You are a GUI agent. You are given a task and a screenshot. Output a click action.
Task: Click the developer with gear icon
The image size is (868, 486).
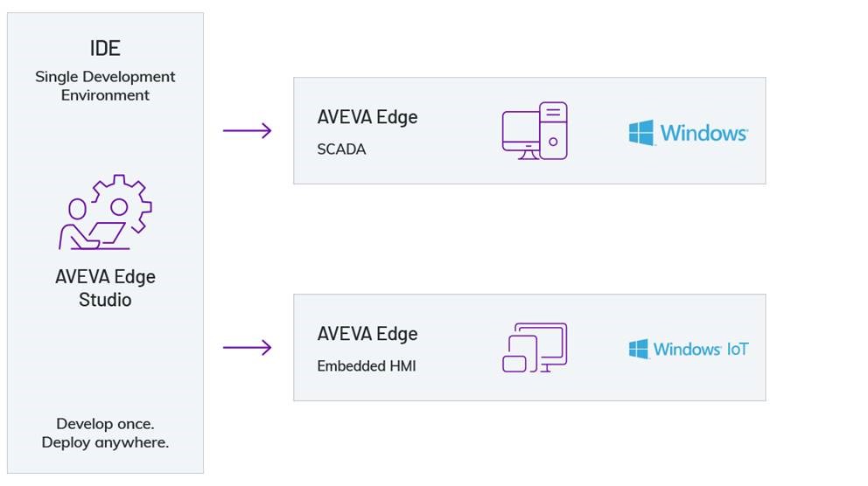(105, 212)
